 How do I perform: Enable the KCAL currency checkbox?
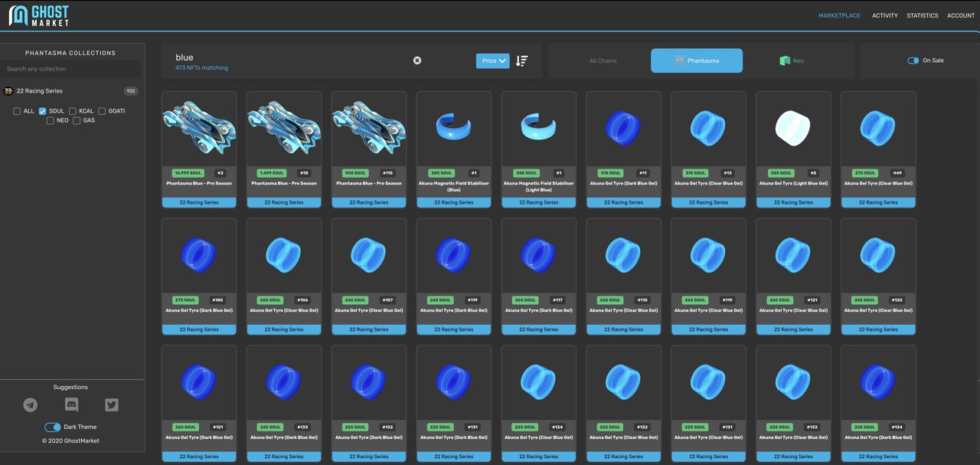[73, 111]
